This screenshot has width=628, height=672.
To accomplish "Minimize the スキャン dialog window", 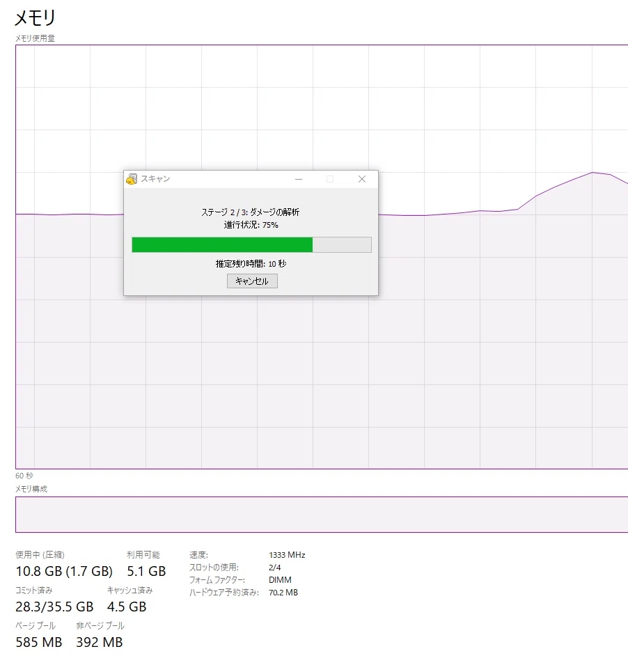I will point(299,179).
